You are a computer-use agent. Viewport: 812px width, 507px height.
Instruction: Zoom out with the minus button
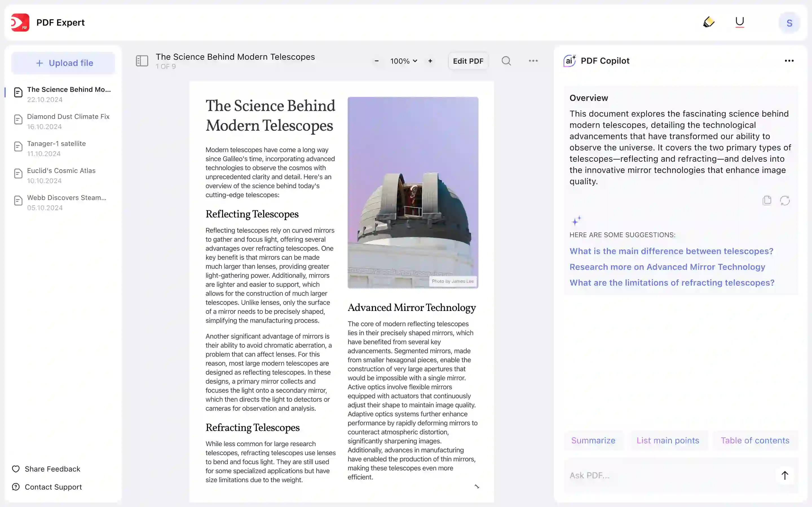point(376,61)
